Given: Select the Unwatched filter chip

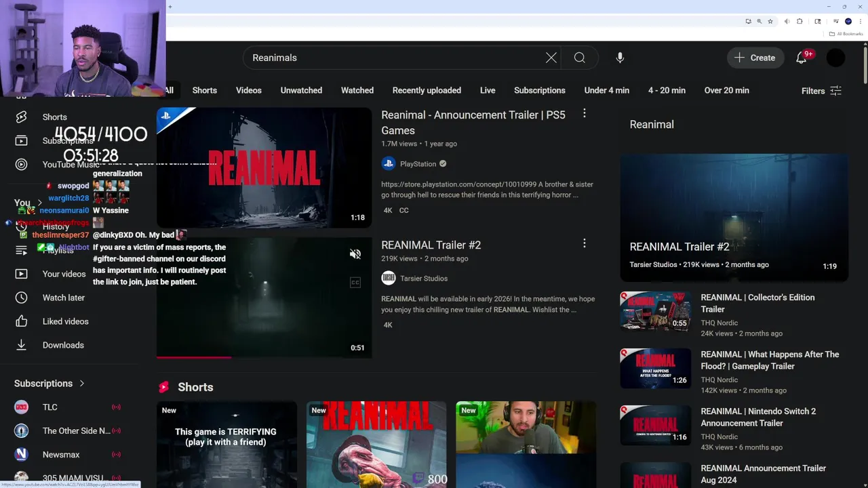Looking at the screenshot, I should pyautogui.click(x=301, y=90).
